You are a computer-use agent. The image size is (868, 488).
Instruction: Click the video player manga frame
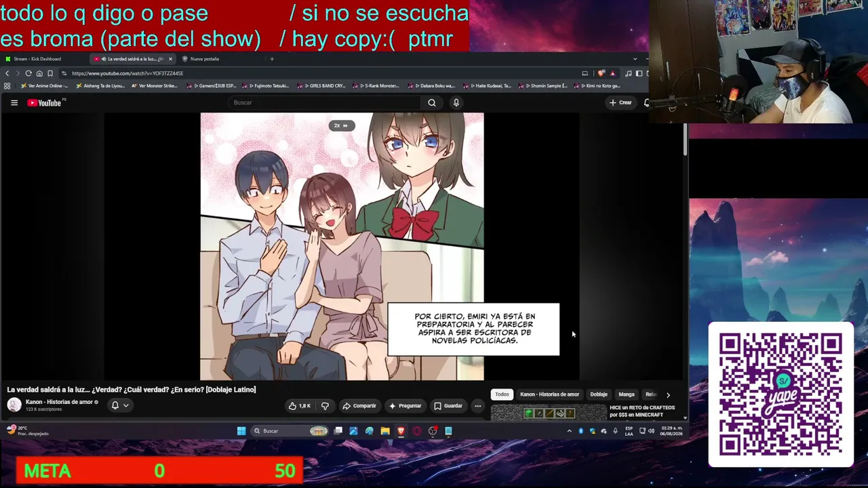click(x=342, y=246)
